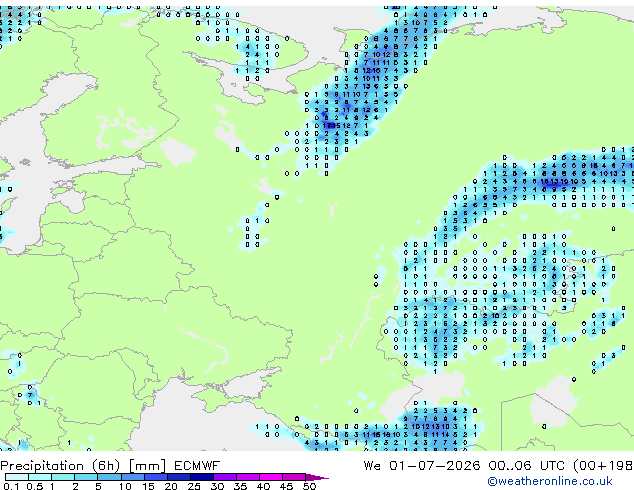The width and height of the screenshot is (634, 490).
Task: Click the '50' legend scale label
Action: coord(309,486)
